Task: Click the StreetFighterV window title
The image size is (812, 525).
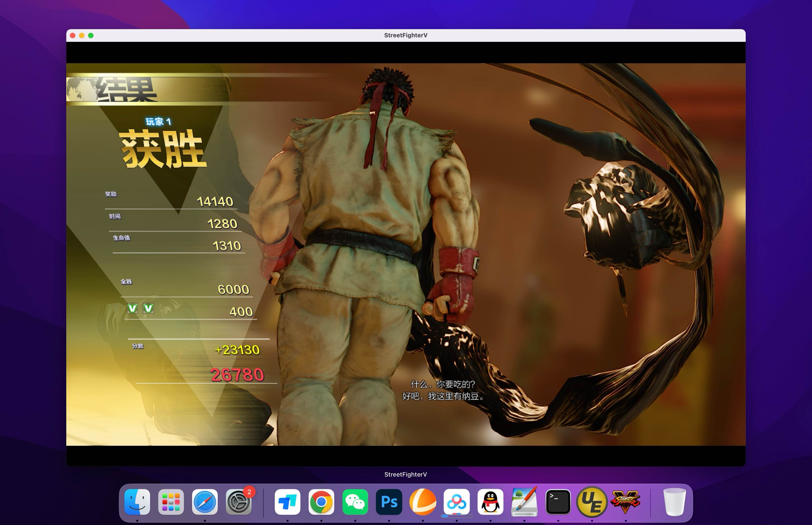Action: [x=406, y=36]
